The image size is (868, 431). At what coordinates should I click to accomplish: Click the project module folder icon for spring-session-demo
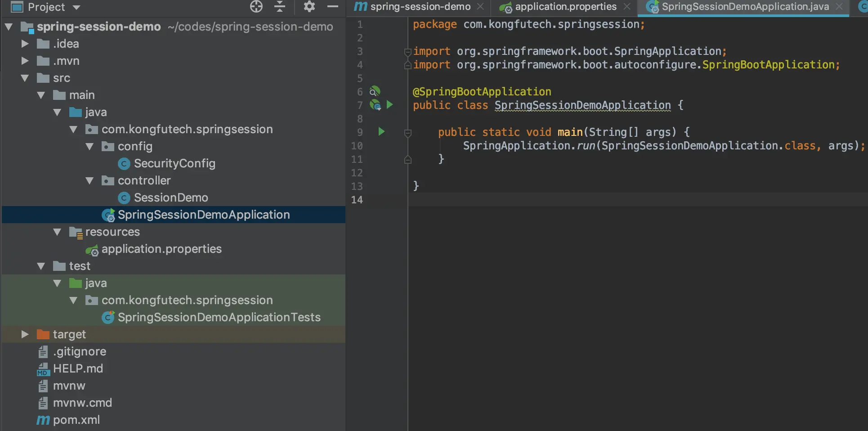tap(27, 27)
